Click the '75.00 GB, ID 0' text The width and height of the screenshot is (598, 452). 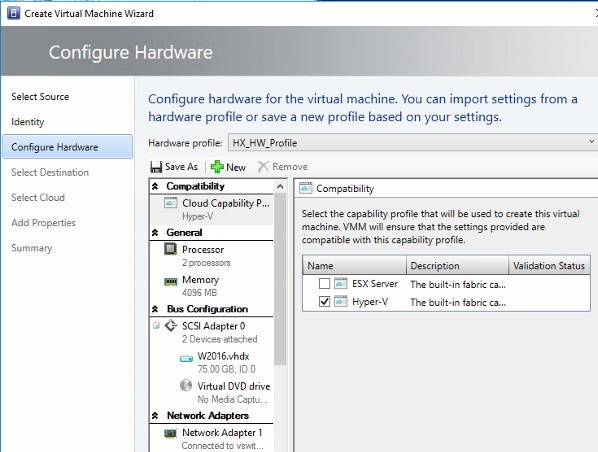pos(227,369)
